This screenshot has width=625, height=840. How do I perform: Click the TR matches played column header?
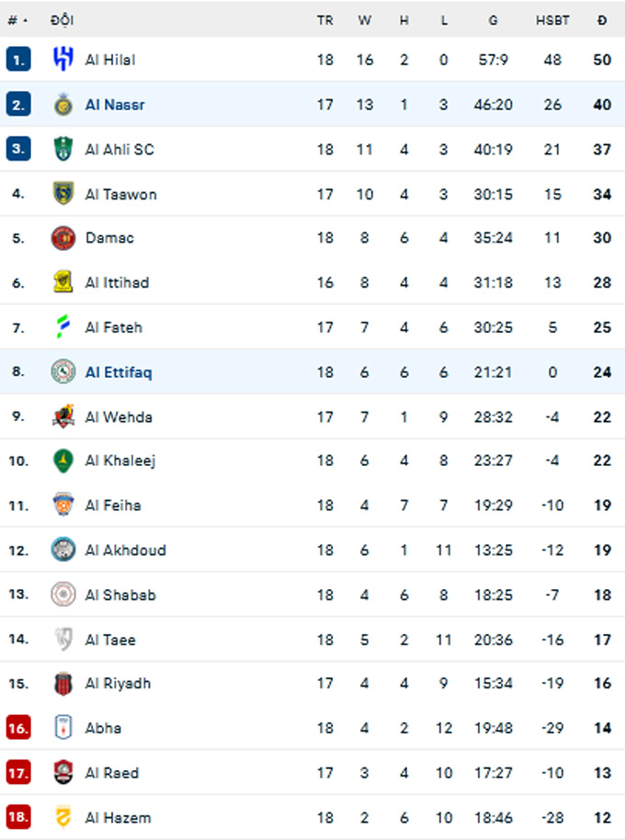coord(325,20)
